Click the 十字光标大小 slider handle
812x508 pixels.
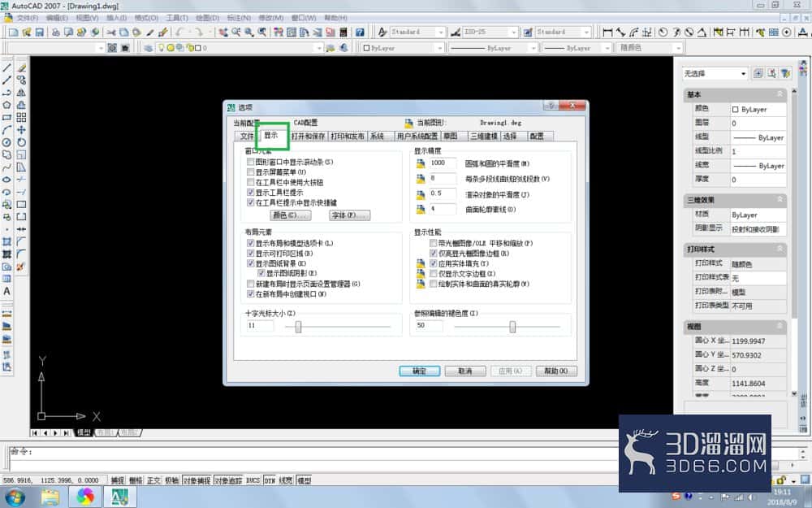[298, 327]
